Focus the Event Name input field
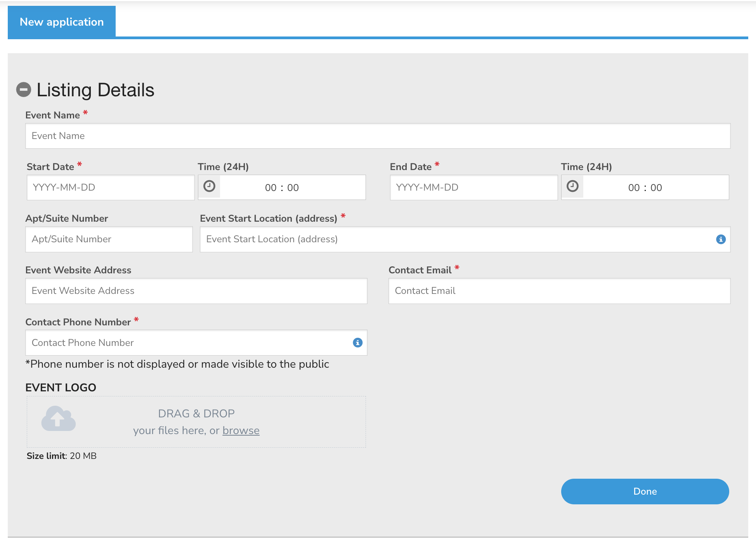The image size is (756, 542). [x=377, y=136]
